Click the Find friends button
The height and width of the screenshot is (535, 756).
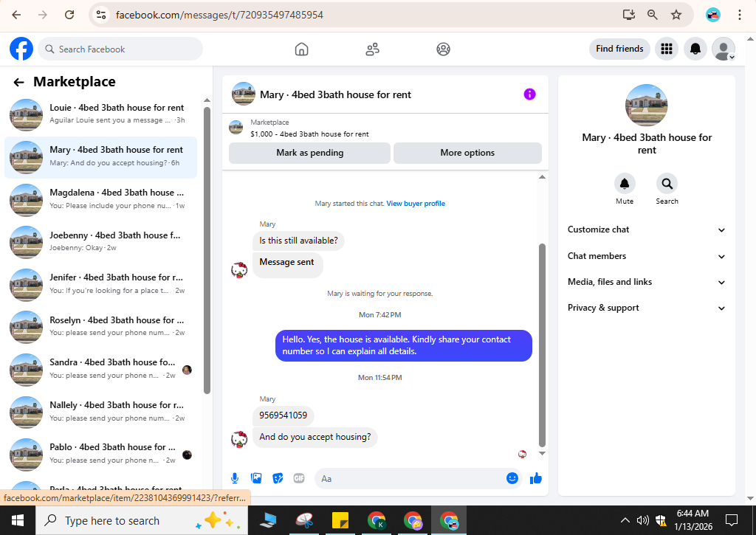[619, 49]
